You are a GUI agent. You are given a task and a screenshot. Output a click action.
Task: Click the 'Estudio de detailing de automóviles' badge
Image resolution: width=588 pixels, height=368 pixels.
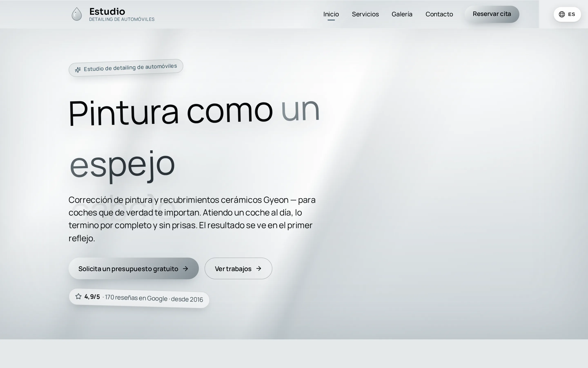click(126, 68)
